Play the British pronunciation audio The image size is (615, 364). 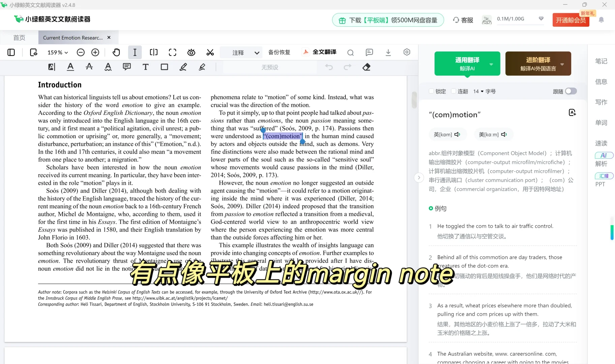457,134
